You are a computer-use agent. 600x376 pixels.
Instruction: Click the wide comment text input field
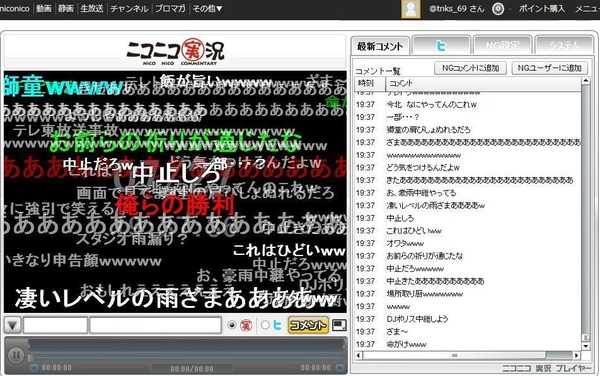coord(155,325)
